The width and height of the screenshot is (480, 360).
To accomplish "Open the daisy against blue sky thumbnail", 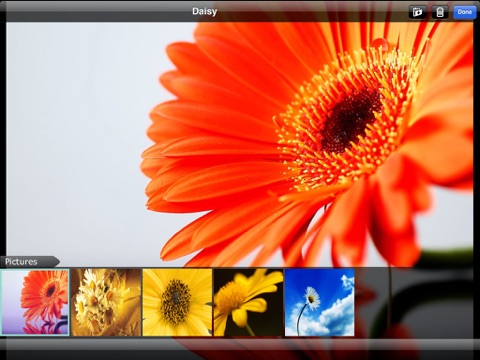I will coord(320,302).
